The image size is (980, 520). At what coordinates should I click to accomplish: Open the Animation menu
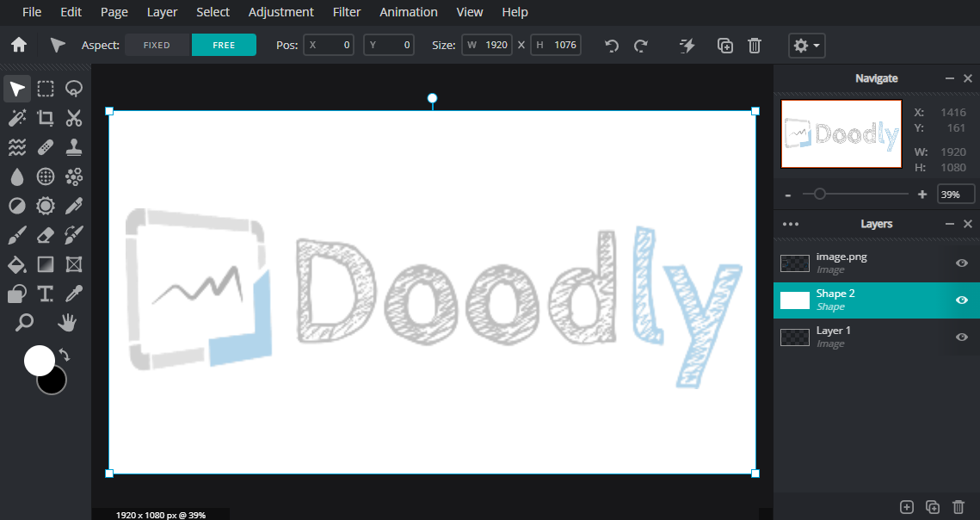[409, 12]
